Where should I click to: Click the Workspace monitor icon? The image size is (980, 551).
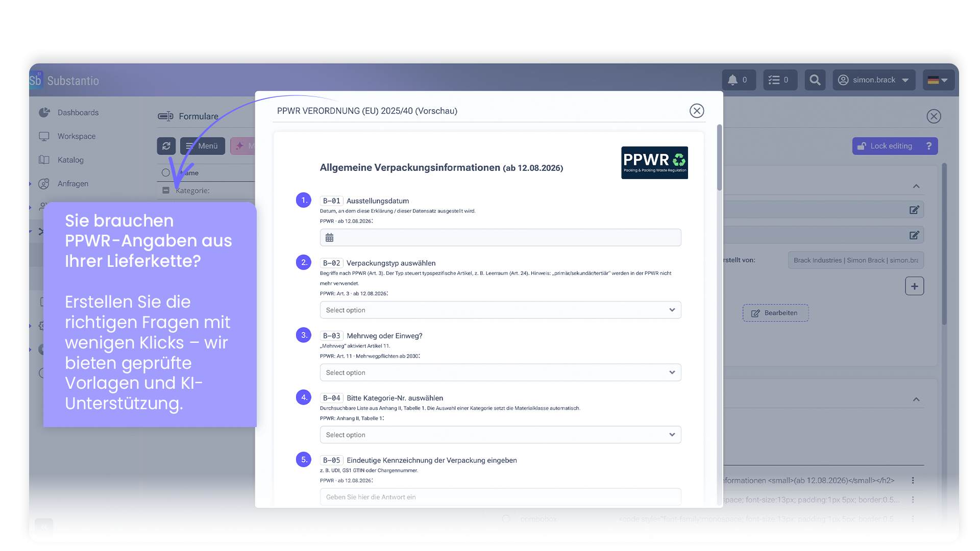pyautogui.click(x=44, y=136)
